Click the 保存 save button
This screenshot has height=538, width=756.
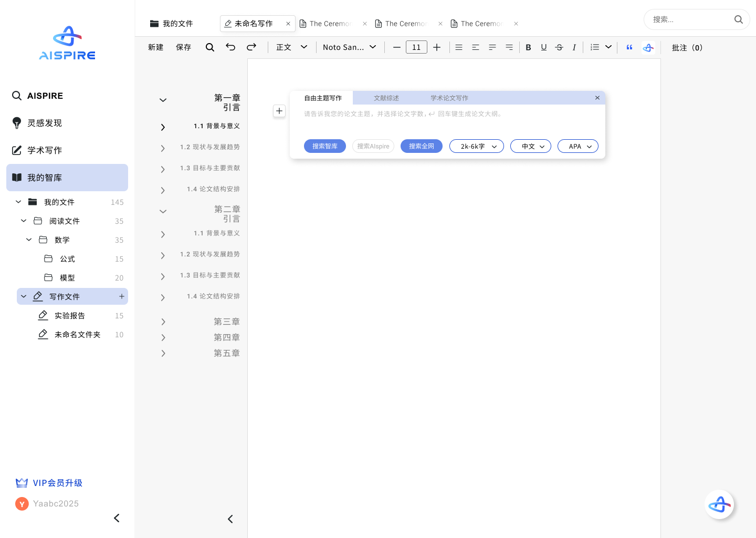(183, 47)
